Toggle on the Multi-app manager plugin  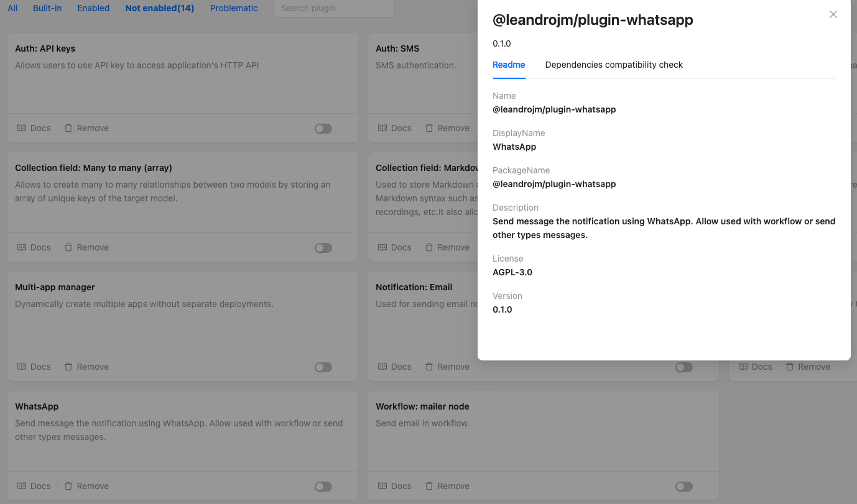click(323, 367)
